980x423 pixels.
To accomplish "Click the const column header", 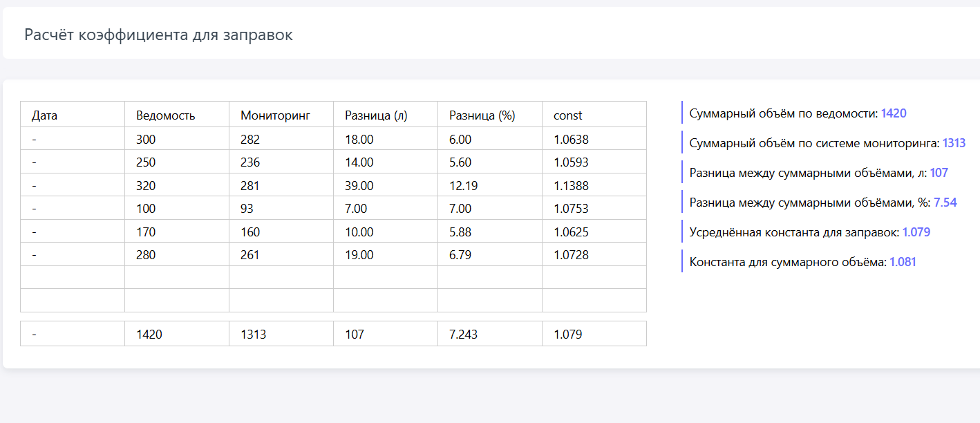I will [594, 115].
